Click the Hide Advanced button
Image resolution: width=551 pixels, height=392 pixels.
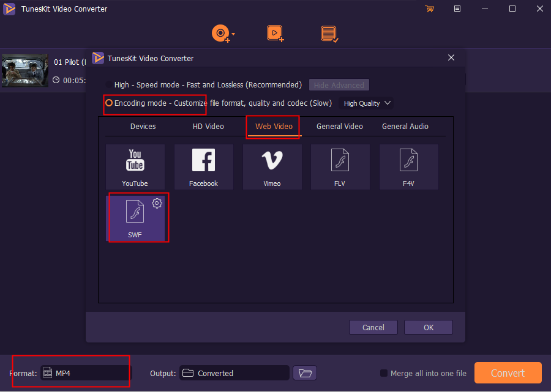tap(339, 85)
